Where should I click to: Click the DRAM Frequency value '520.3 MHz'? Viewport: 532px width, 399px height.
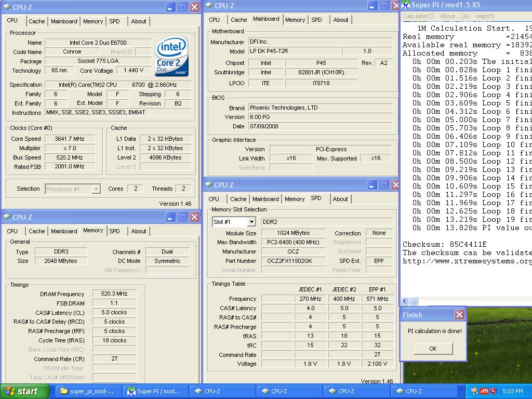(x=114, y=294)
